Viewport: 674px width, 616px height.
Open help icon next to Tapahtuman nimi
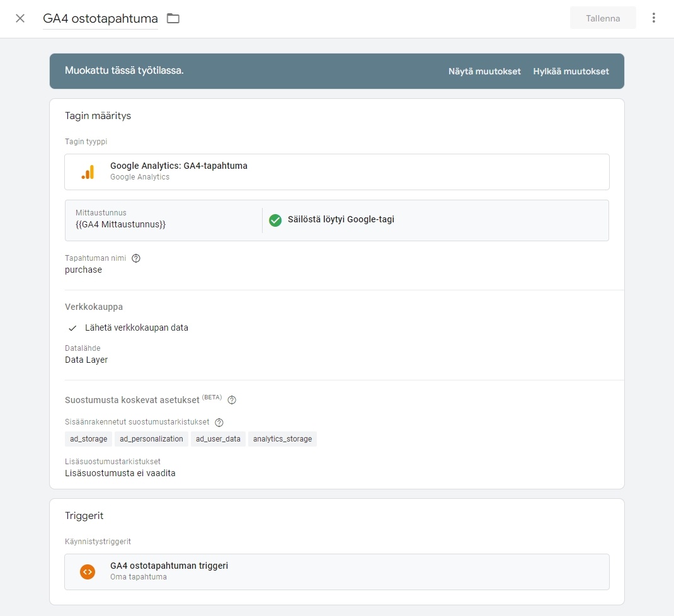136,258
